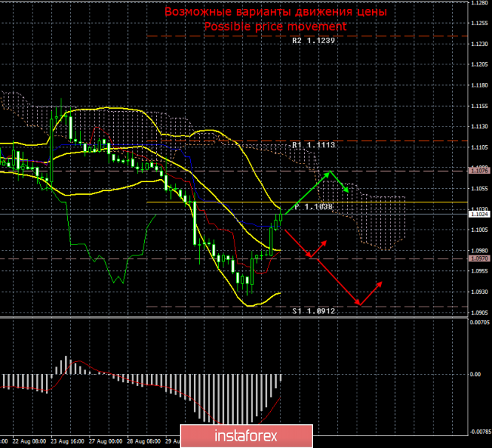
Task: Click the Russian chart title text
Action: coord(275,13)
